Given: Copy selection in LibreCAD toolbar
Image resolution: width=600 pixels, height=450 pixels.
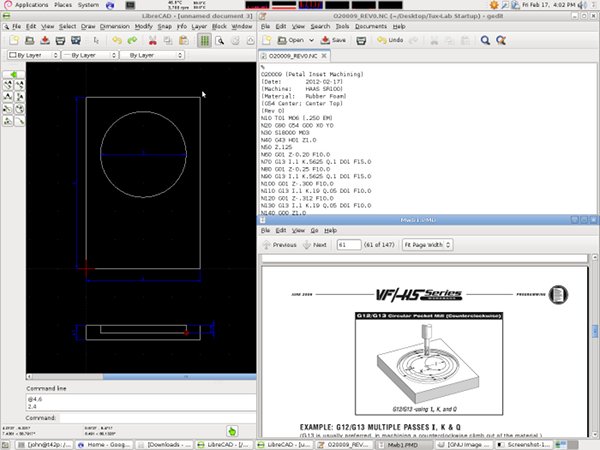Looking at the screenshot, I should click(168, 40).
